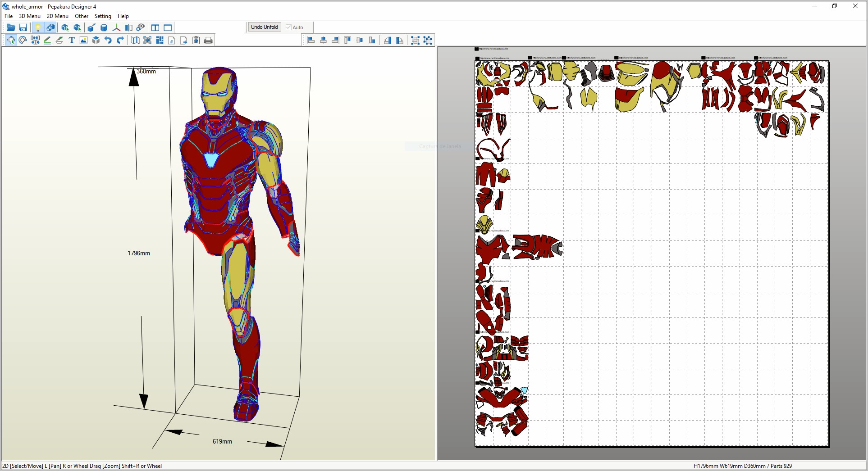Click the blue tiles arrange parts icon

tap(160, 41)
